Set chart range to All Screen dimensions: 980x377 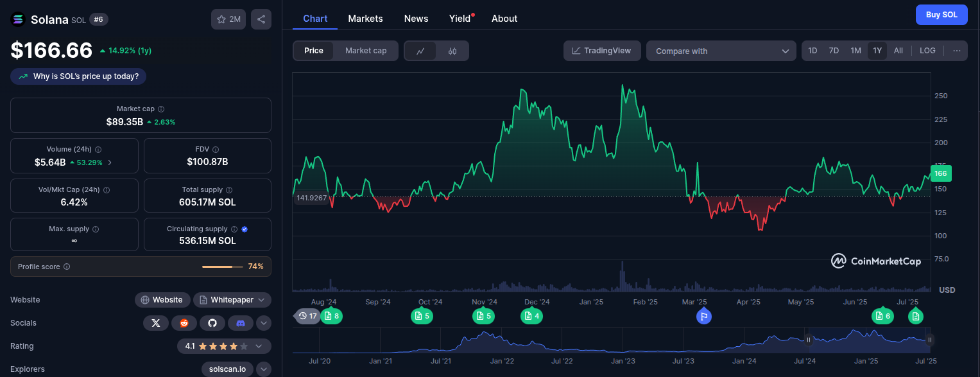(898, 51)
